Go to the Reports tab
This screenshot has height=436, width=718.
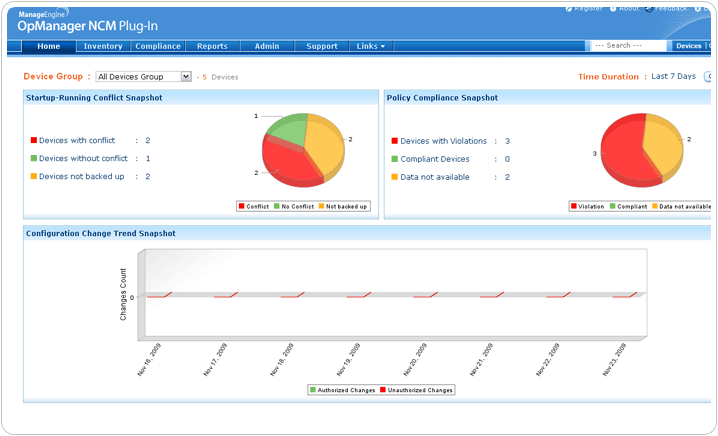click(212, 46)
